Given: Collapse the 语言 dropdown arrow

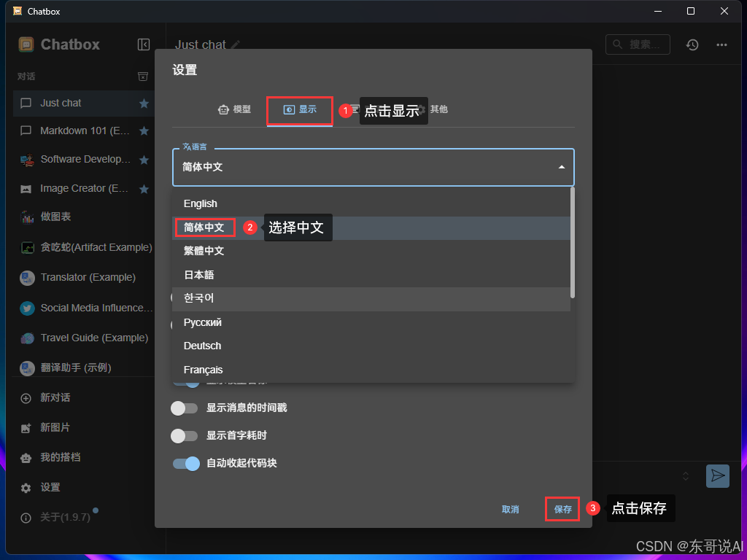Looking at the screenshot, I should tap(562, 167).
